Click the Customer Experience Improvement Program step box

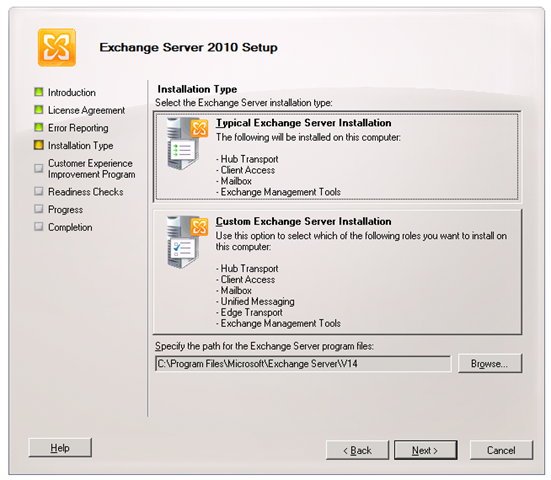39,168
